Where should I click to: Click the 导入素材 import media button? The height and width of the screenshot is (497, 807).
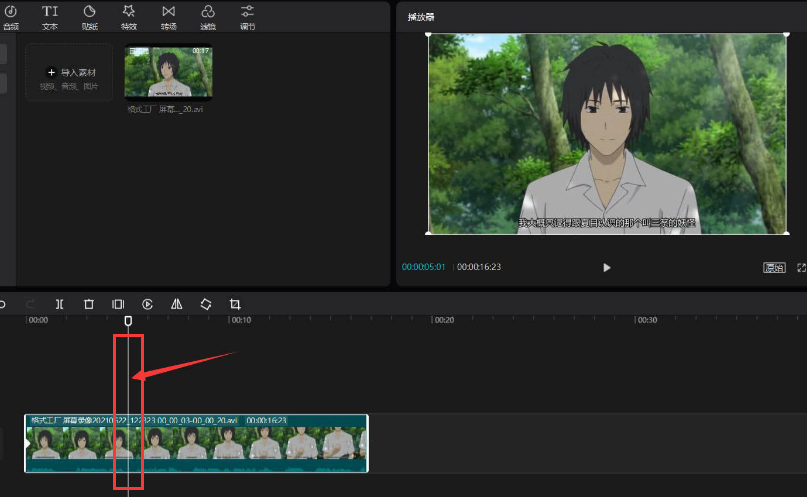(70, 73)
